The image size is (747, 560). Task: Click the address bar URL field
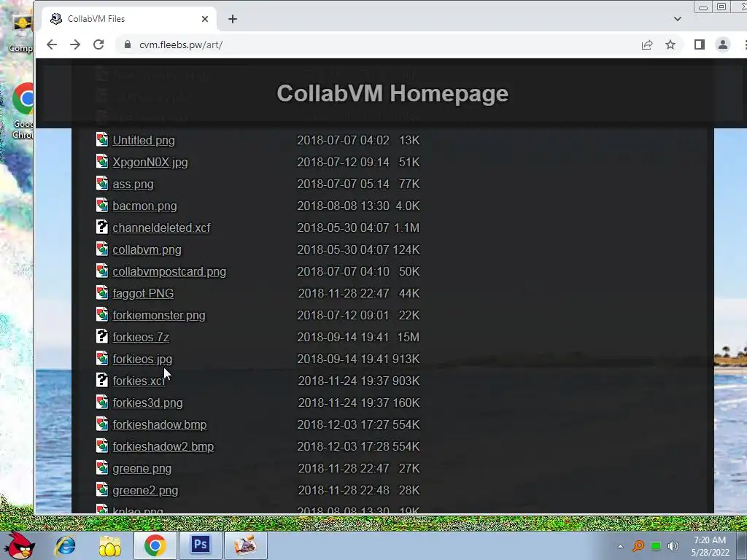tap(376, 44)
